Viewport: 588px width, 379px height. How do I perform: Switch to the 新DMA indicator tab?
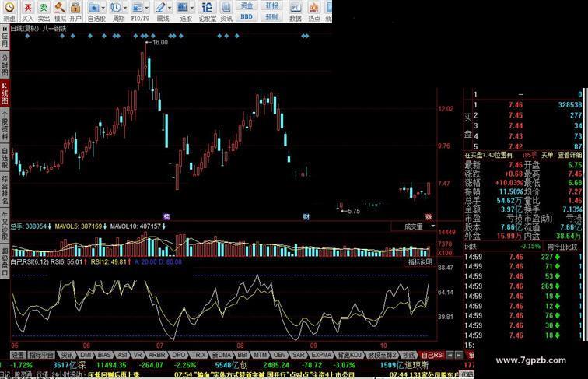pos(221,355)
